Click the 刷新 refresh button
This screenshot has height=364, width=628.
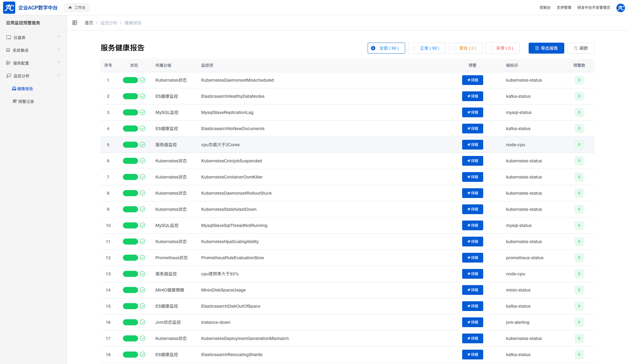(x=581, y=48)
